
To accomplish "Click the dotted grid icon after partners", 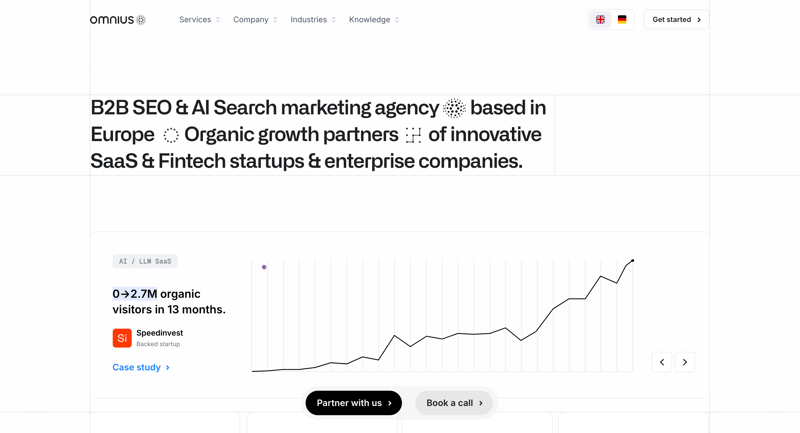I will point(413,135).
